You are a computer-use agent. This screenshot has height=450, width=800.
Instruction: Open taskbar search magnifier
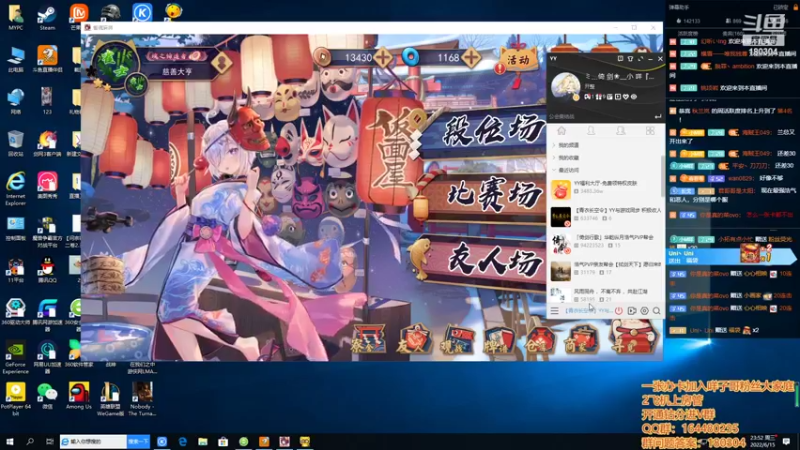tap(30, 441)
